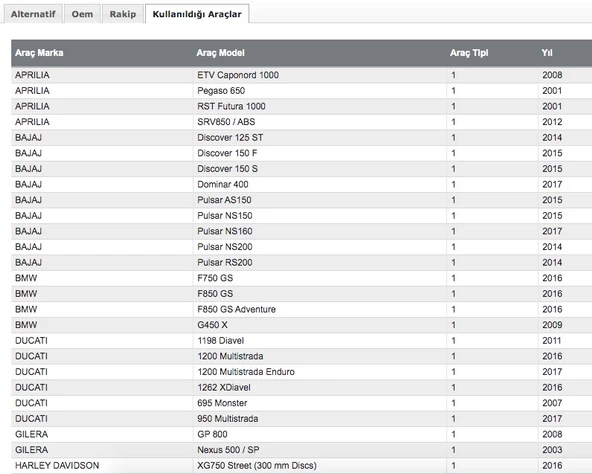
Task: Select the Pulsar RS200 row
Action: (302, 262)
